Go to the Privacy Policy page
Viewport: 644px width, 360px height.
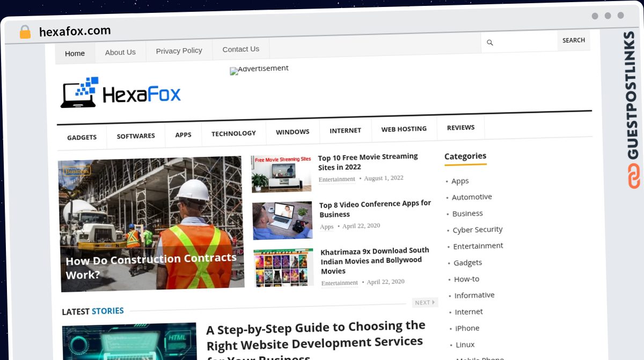pyautogui.click(x=179, y=51)
